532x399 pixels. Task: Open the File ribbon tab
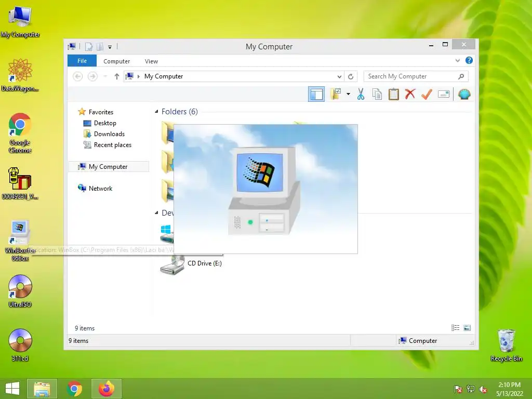pos(82,61)
